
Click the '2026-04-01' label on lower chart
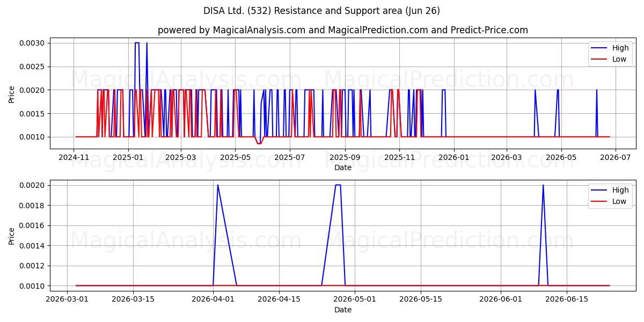213,299
